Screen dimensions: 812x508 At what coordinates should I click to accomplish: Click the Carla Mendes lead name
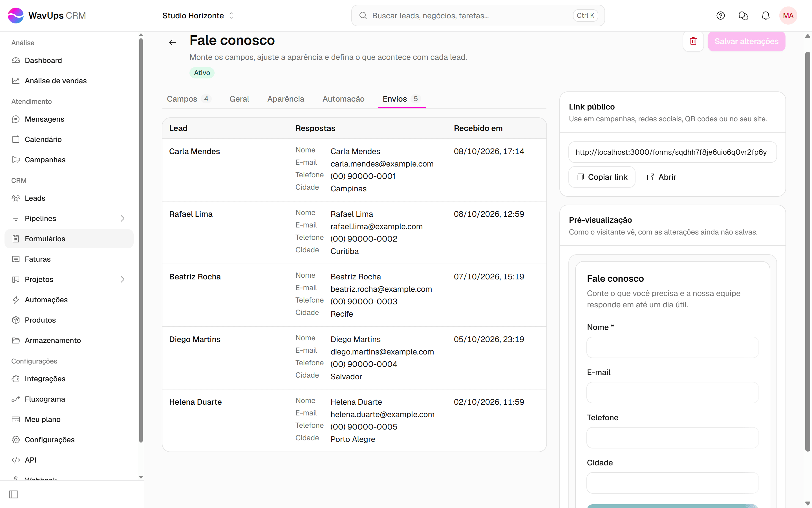click(x=194, y=152)
